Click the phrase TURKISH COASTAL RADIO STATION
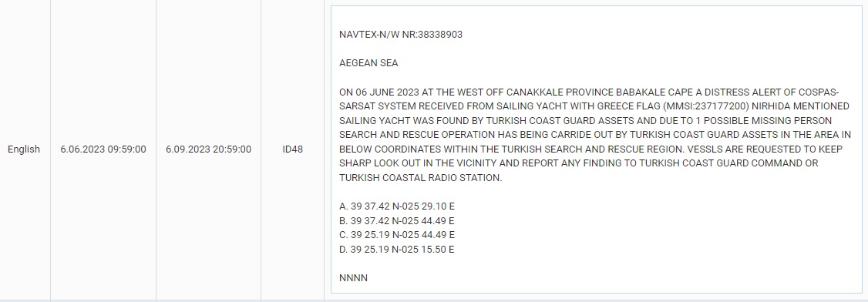868x302 pixels. point(419,177)
